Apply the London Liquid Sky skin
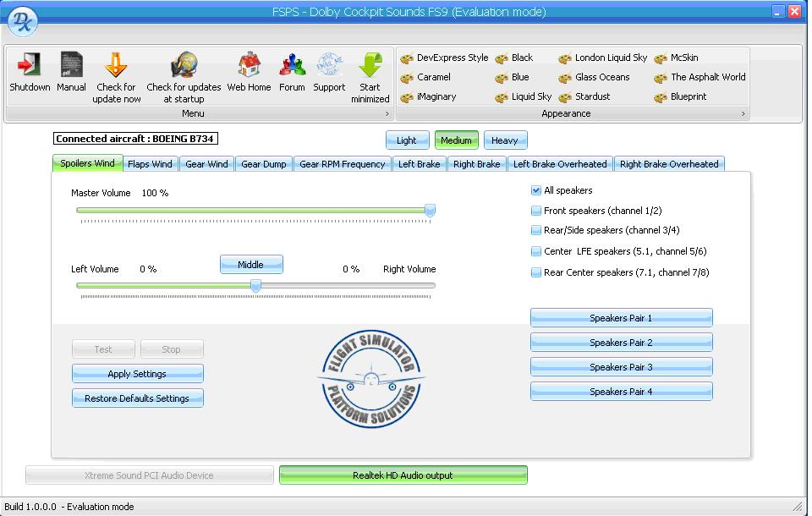This screenshot has width=812, height=516. (x=603, y=58)
